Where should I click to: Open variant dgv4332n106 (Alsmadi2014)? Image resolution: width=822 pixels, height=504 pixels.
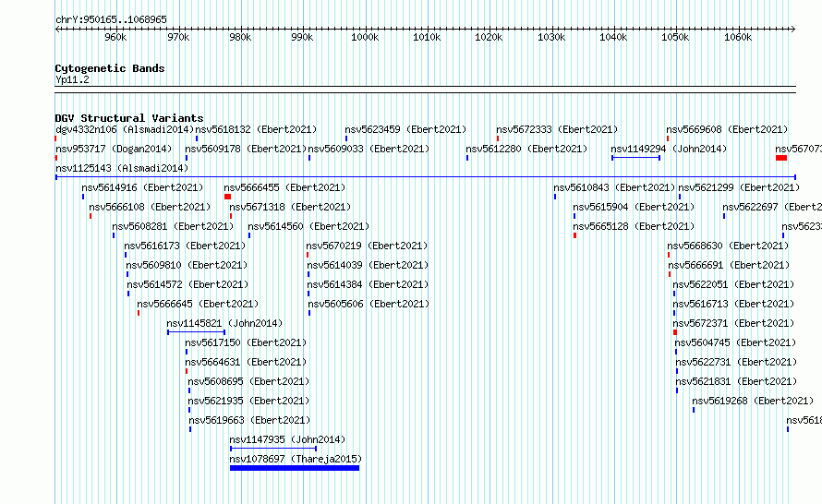tap(125, 129)
